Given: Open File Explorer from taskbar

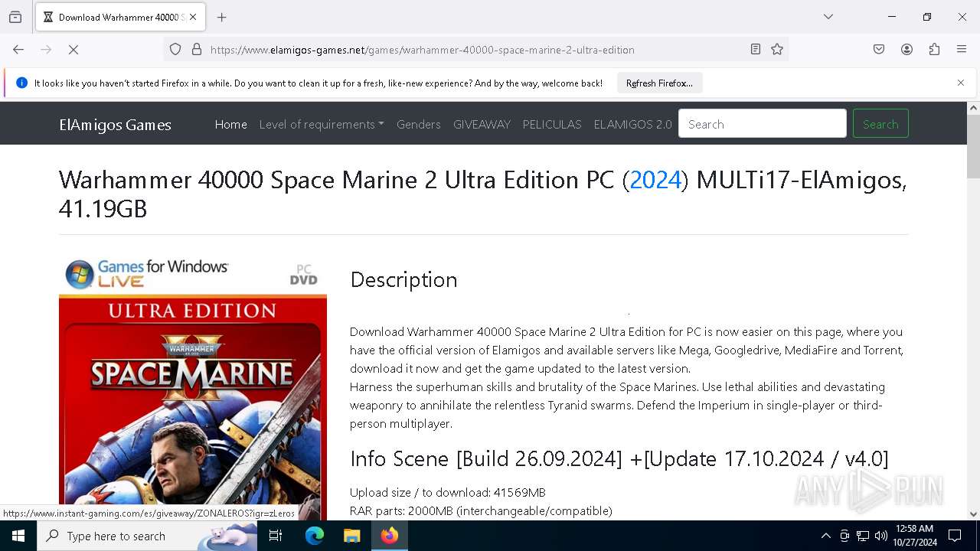Looking at the screenshot, I should tap(351, 536).
